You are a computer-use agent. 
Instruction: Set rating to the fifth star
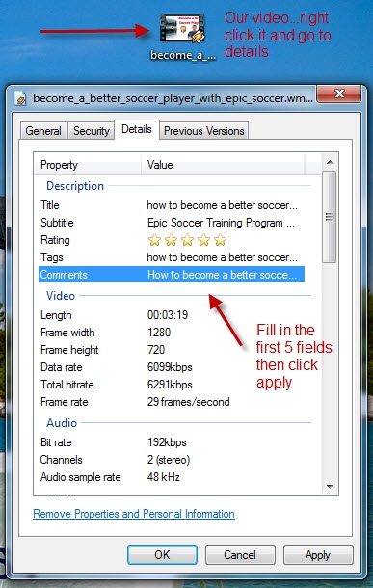[x=221, y=240]
